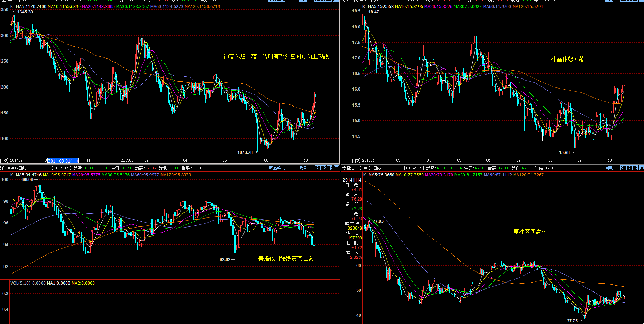Click the silver chart 冲高休憩回落 annotation
The height and width of the screenshot is (324, 644).
click(568, 59)
